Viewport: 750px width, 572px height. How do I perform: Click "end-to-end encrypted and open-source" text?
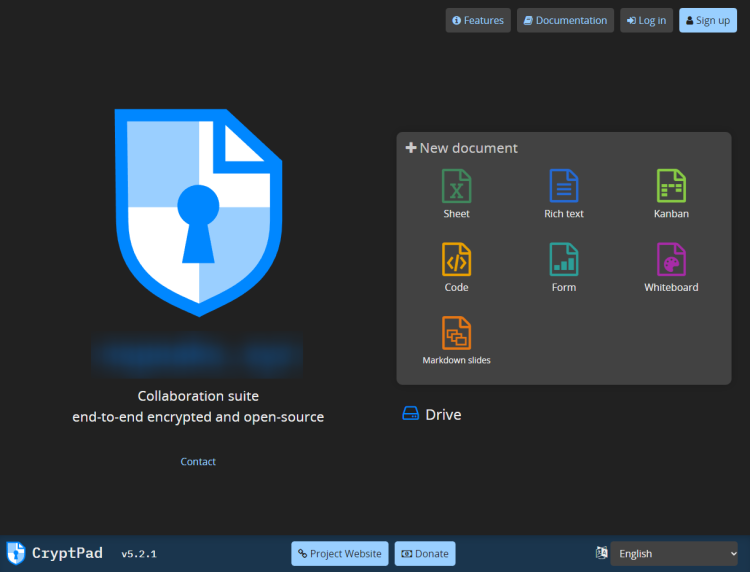coord(198,417)
